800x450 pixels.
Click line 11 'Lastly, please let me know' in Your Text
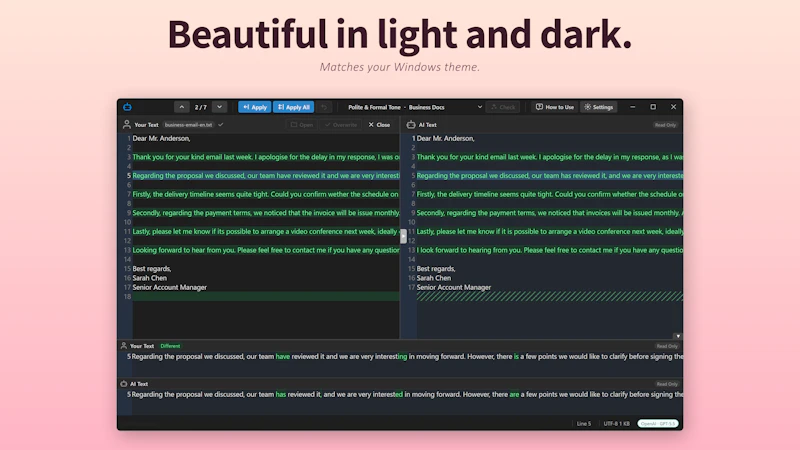(x=266, y=232)
